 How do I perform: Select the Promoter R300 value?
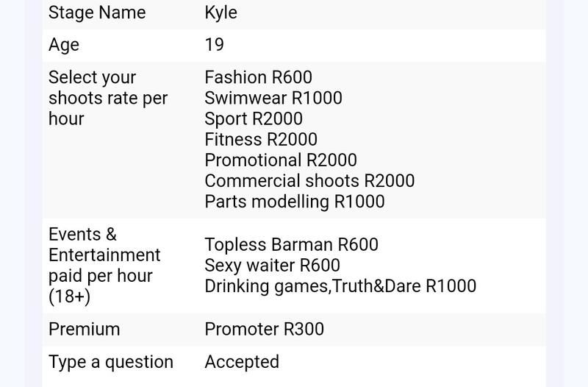pos(265,329)
